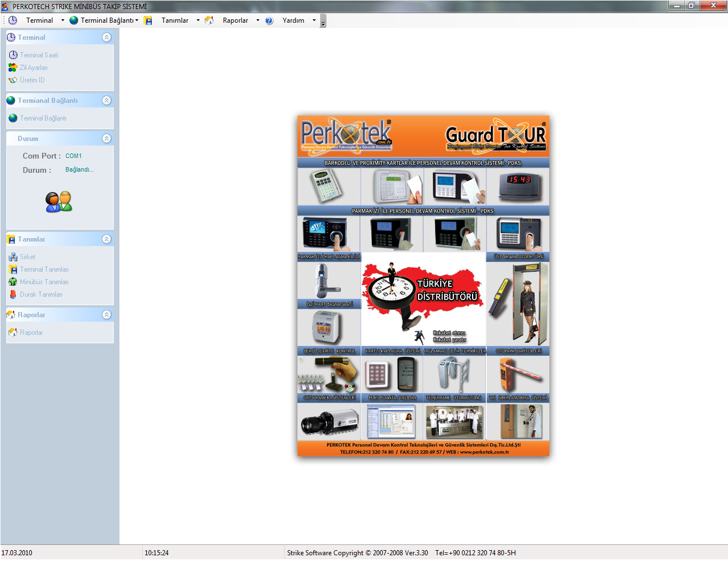Click the Şirket icon in Tanımlar panel
The image size is (728, 582).
[x=13, y=257]
